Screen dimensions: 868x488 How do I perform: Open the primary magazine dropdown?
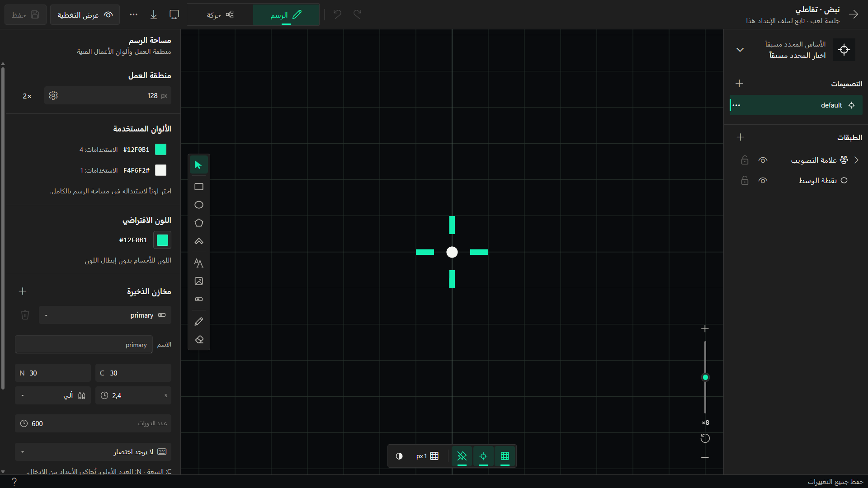coord(105,315)
